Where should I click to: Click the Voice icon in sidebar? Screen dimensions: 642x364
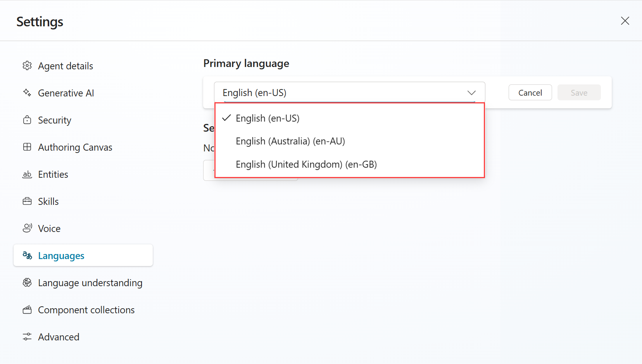pos(27,228)
